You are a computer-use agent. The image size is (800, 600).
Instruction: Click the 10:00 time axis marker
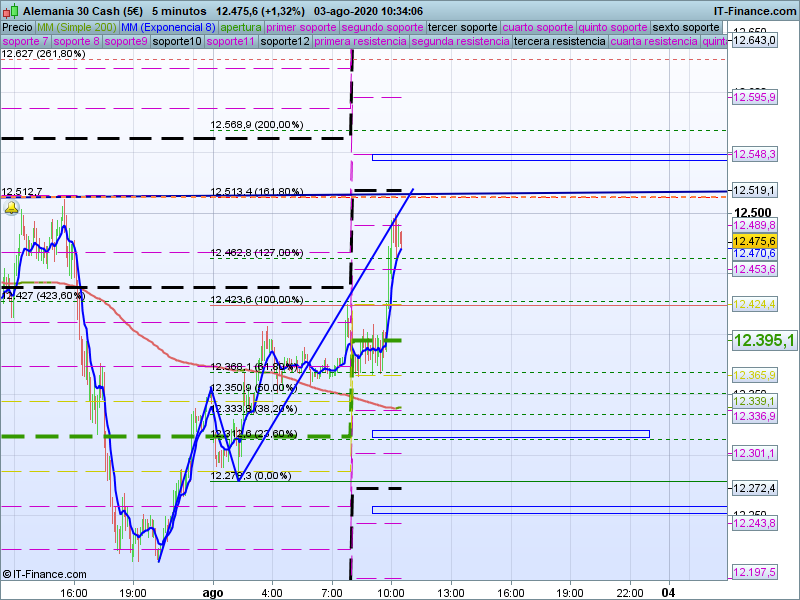pos(390,592)
